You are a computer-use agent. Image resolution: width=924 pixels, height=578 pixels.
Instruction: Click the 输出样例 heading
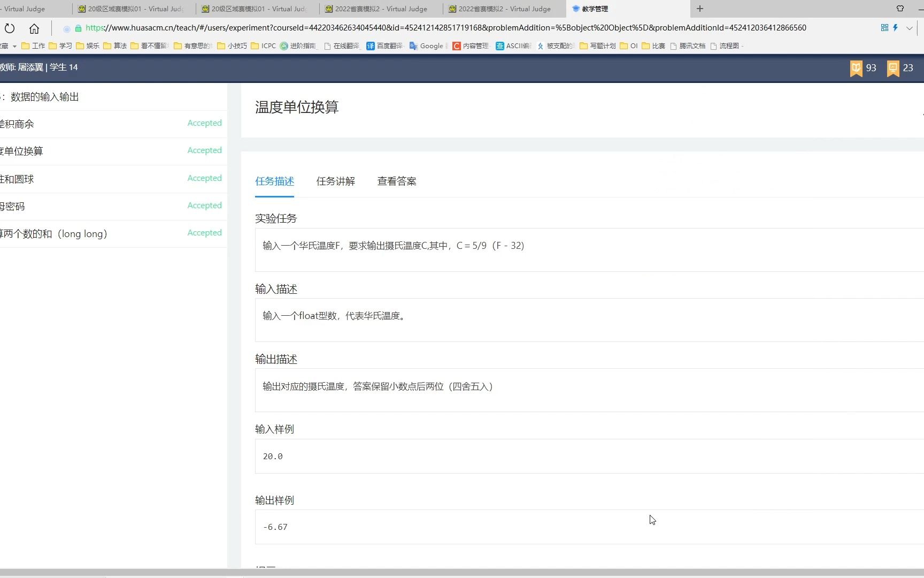pos(274,500)
